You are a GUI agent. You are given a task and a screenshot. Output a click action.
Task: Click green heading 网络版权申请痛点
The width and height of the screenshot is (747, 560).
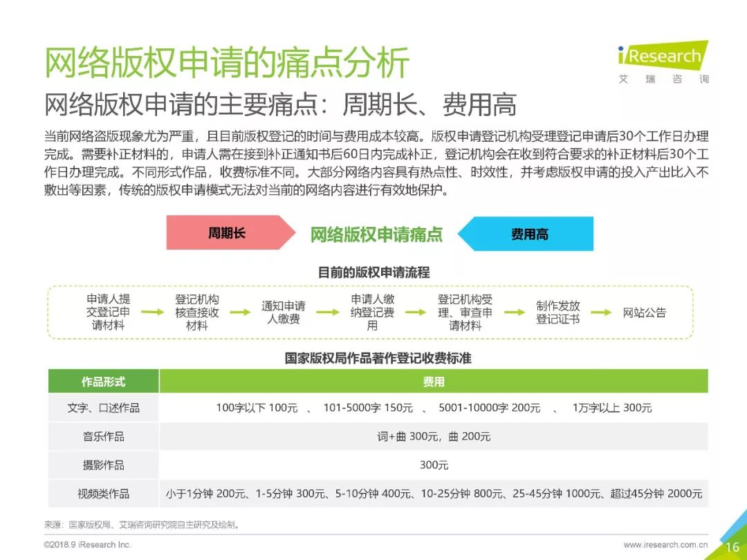point(376,234)
